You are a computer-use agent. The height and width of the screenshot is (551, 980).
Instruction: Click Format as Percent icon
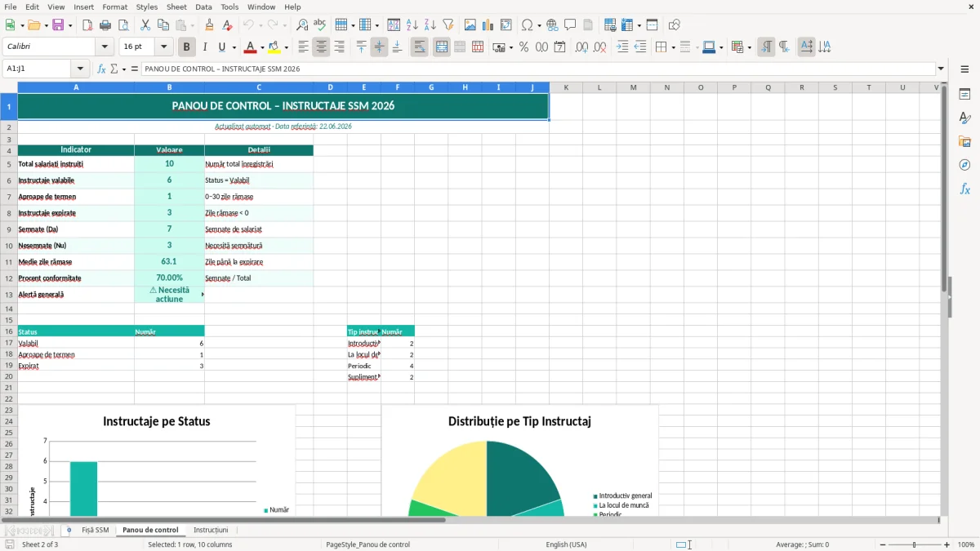pyautogui.click(x=524, y=47)
